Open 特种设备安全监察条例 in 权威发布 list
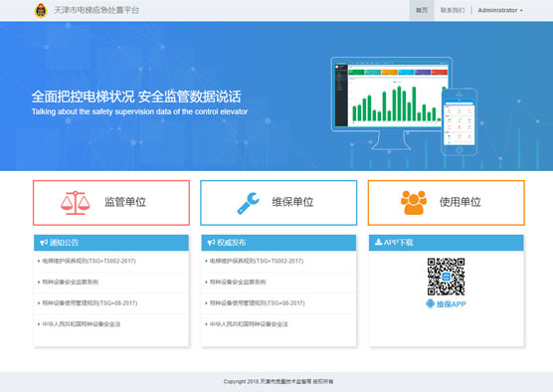 click(x=238, y=282)
